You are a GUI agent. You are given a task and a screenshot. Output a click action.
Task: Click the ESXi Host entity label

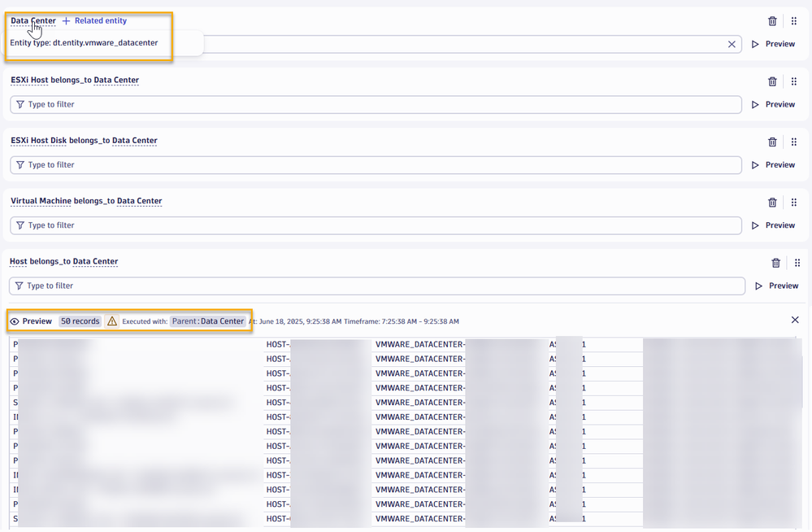pyautogui.click(x=29, y=80)
